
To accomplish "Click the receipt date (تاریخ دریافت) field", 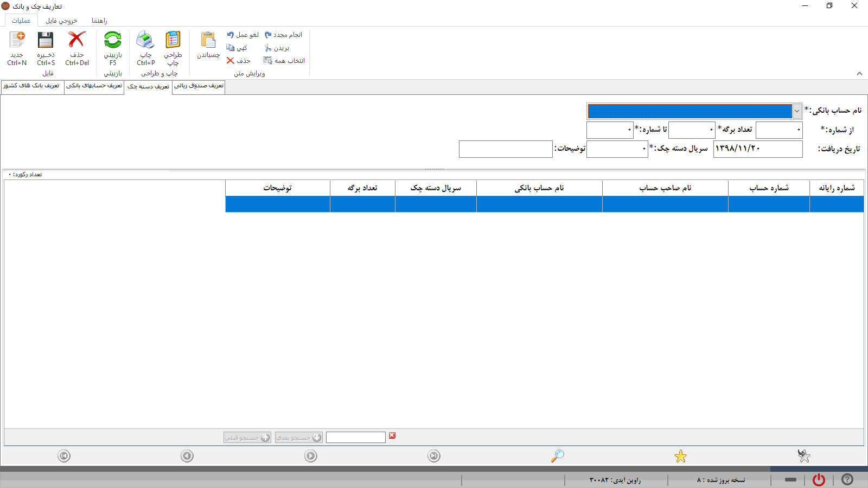I will 757,149.
